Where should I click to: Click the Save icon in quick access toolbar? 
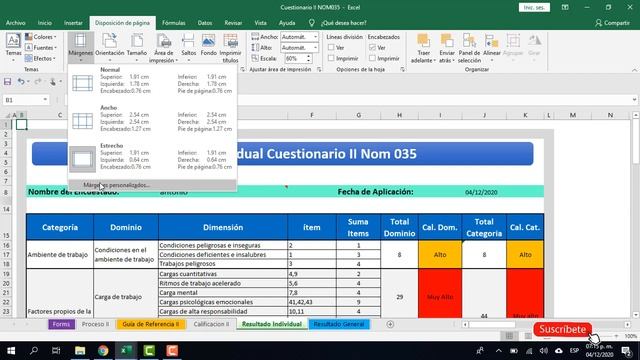coord(8,82)
